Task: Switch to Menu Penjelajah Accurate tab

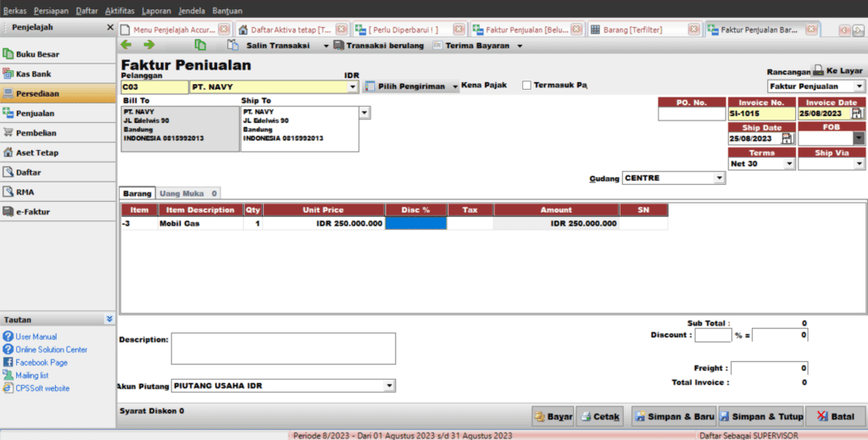Action: [x=175, y=30]
